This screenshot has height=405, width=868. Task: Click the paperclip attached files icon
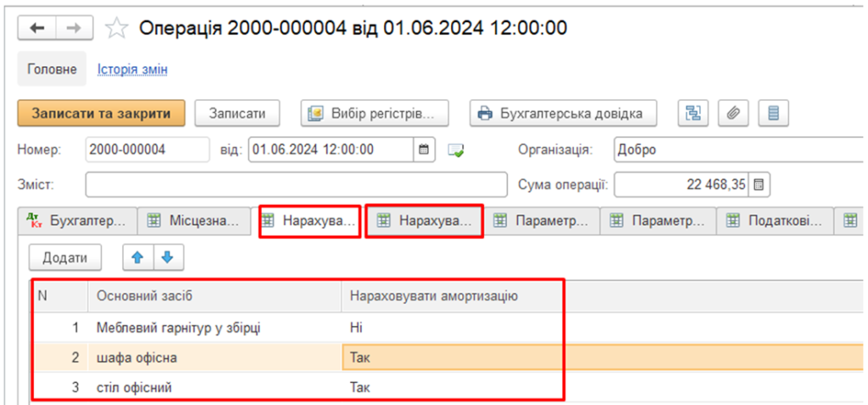[732, 113]
